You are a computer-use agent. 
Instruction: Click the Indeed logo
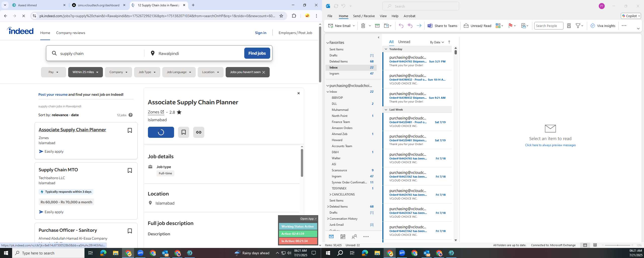tap(20, 31)
